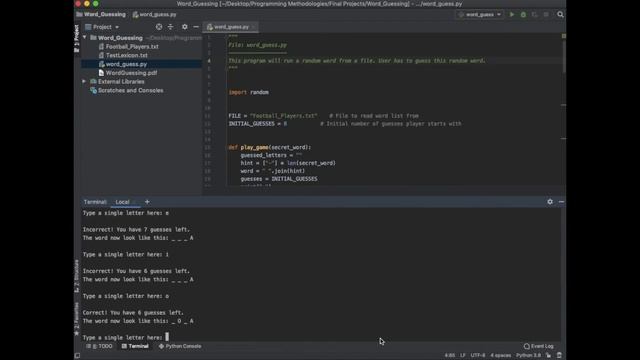Click the editor inspection indicator at top right

564,36
